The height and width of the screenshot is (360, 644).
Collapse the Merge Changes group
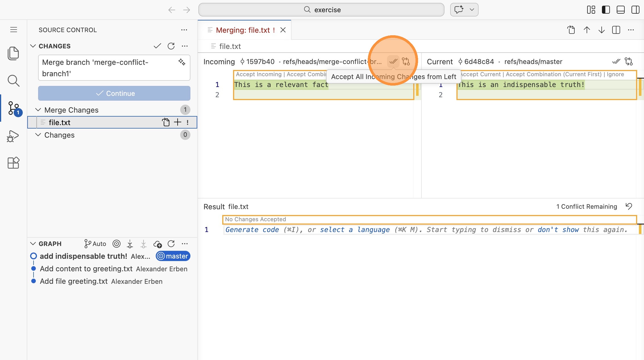38,110
